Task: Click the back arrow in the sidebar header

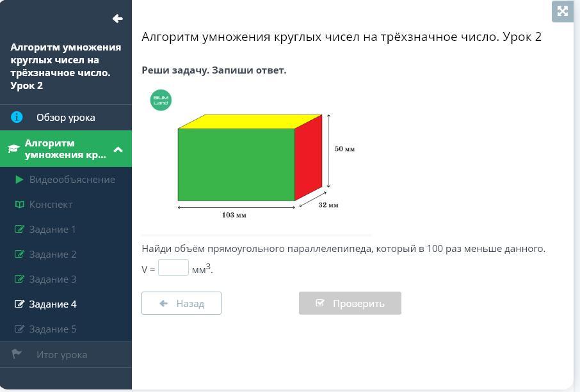Action: tap(118, 19)
